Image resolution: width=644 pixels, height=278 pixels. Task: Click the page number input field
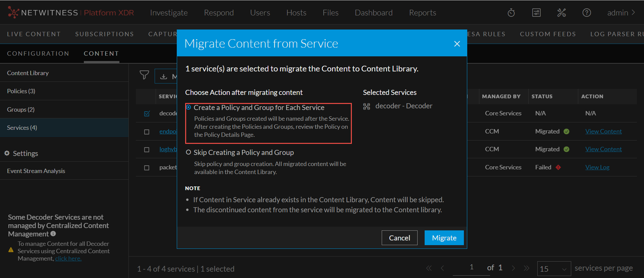[x=471, y=267]
